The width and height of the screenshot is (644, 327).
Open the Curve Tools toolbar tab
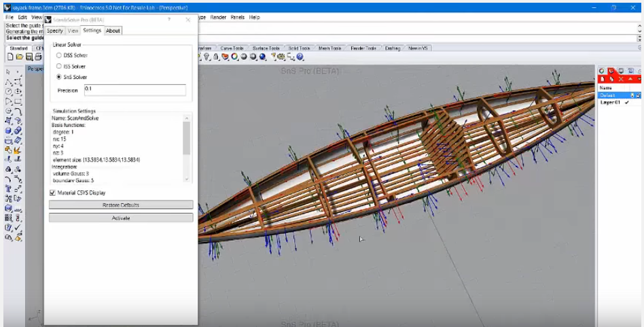tap(232, 48)
